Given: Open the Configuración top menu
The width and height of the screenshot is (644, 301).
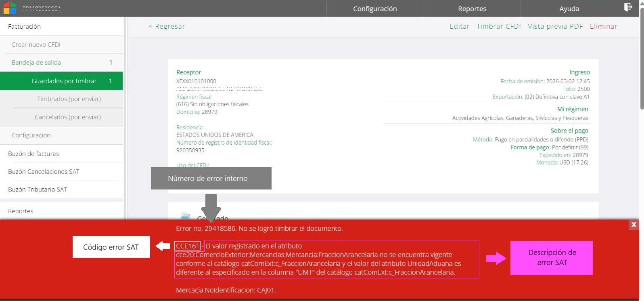Looking at the screenshot, I should tap(375, 8).
